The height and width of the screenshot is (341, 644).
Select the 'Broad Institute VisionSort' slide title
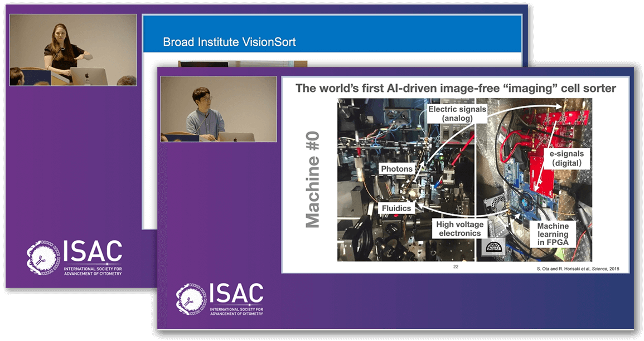pos(229,42)
